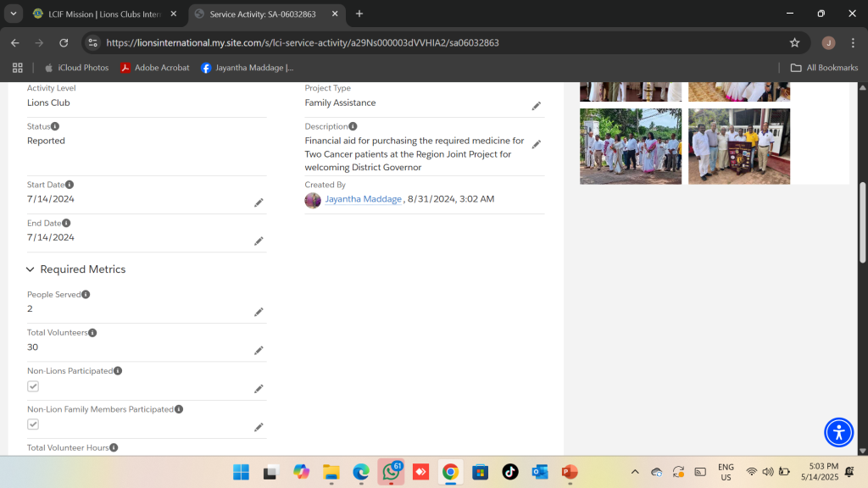This screenshot has height=488, width=868.
Task: Click the page vertical scrollbar thumb
Action: (862, 223)
